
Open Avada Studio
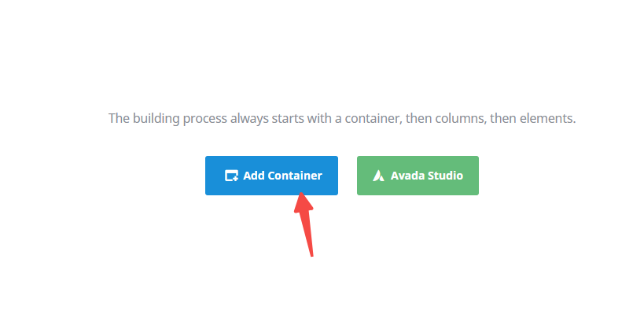click(x=418, y=176)
